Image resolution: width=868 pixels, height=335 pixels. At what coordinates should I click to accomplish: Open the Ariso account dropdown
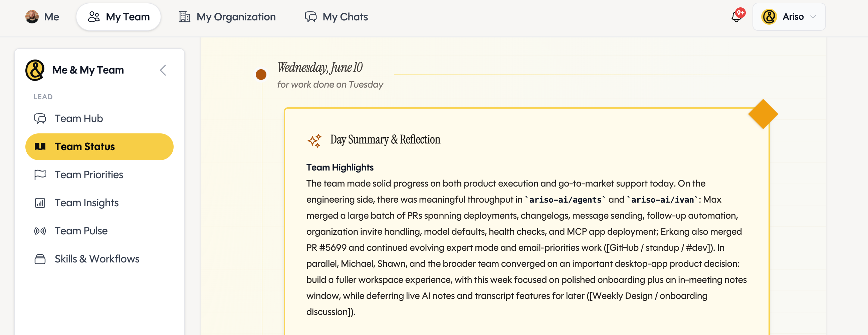pyautogui.click(x=789, y=16)
